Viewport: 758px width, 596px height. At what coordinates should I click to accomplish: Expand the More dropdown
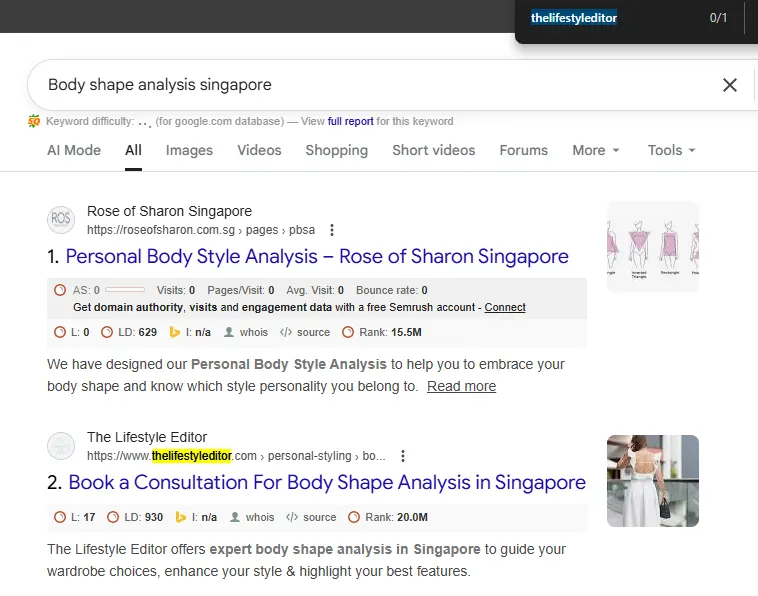click(596, 150)
